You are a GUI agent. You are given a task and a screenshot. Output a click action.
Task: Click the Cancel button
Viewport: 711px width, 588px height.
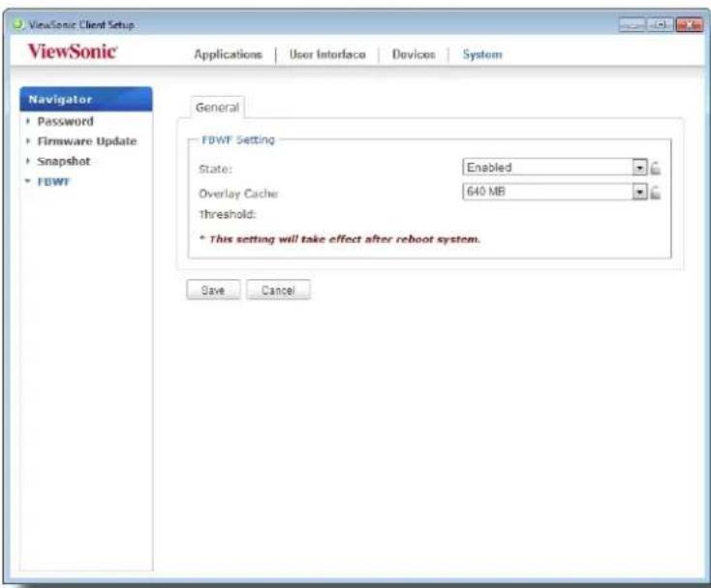(x=278, y=290)
